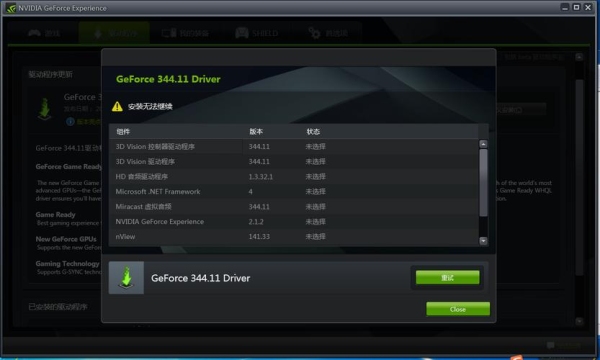This screenshot has height=360, width=600.
Task: Select the Miracast 虚拟音频 row
Action: tap(293, 207)
